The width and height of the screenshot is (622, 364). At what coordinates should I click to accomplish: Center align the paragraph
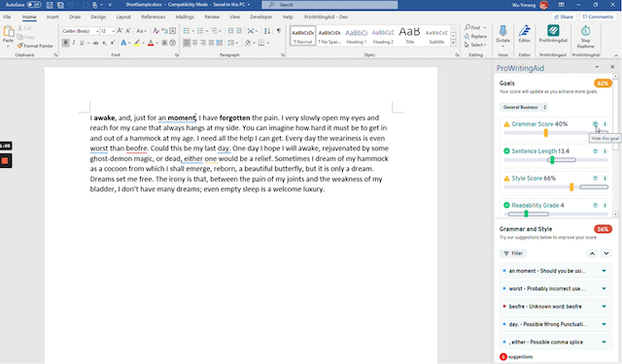(x=194, y=43)
